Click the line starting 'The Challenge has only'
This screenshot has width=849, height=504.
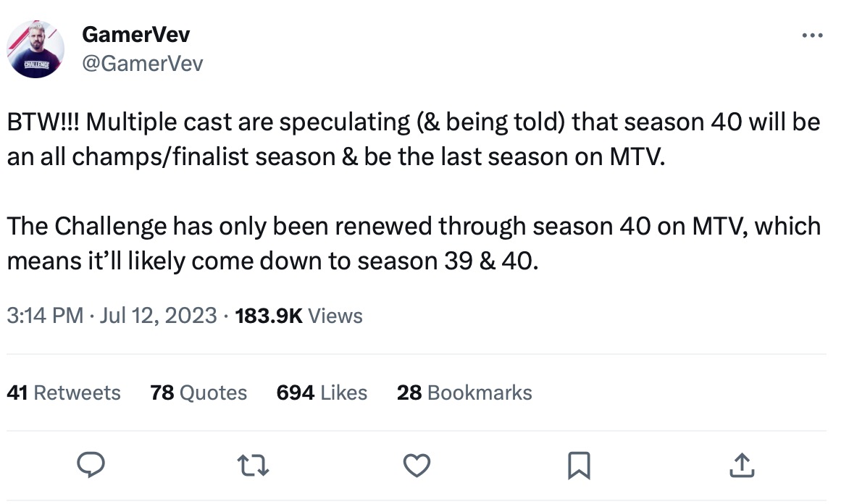pyautogui.click(x=413, y=227)
